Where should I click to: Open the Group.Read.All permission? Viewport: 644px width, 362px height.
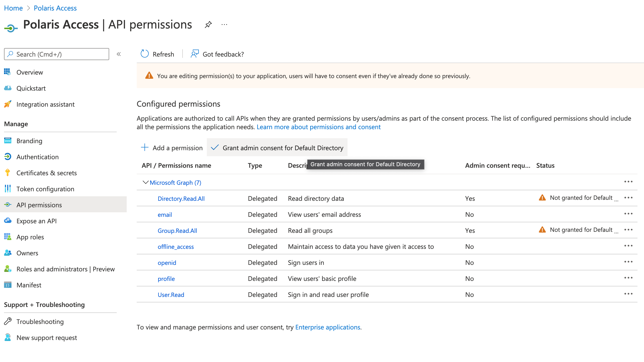tap(177, 231)
